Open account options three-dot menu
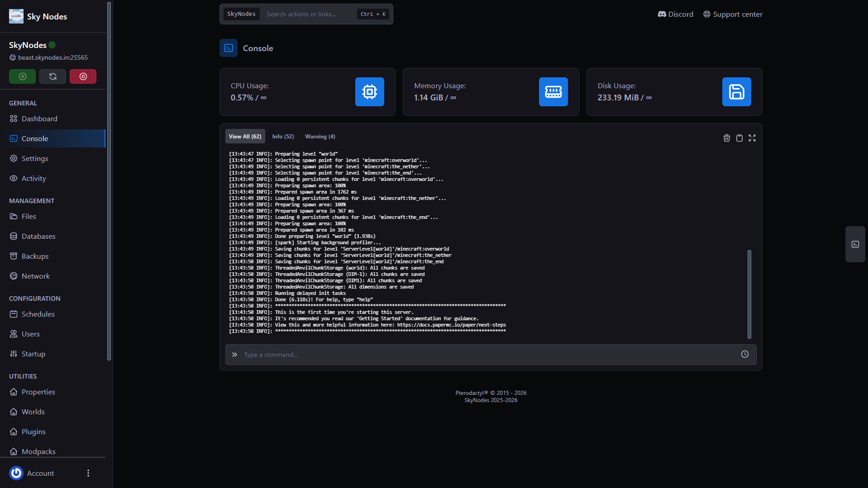The width and height of the screenshot is (868, 488). [88, 473]
